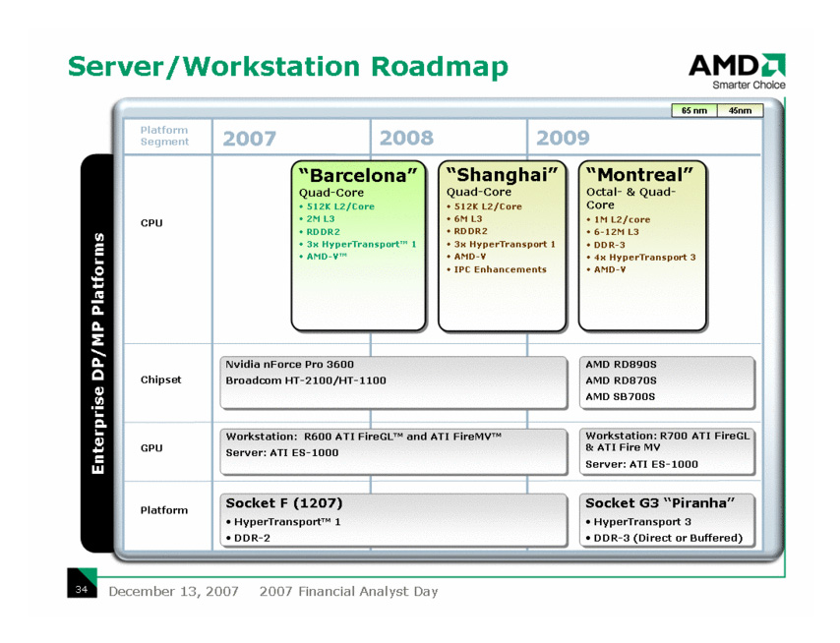The height and width of the screenshot is (643, 840).
Task: Click "DDR-3" in the Montreal card
Action: click(x=609, y=245)
